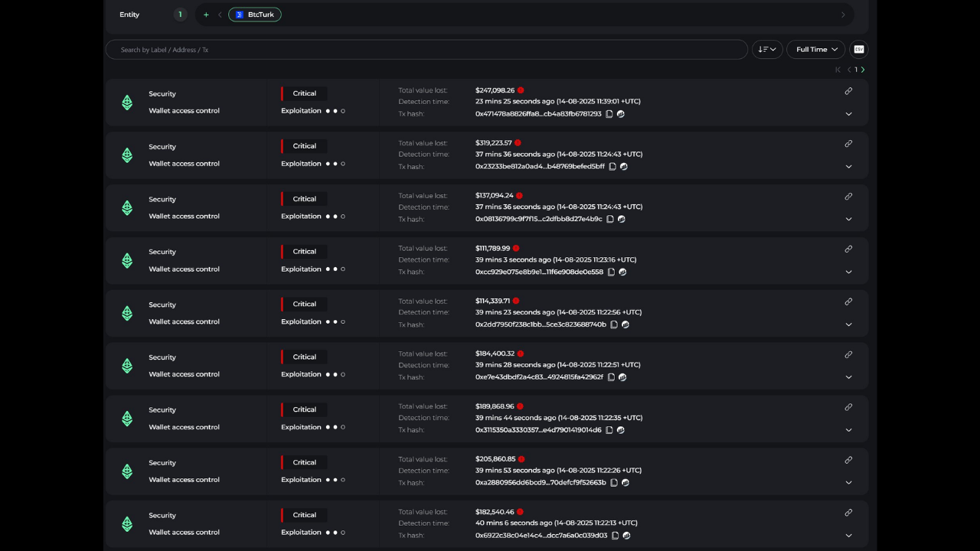Export alerts as CSV
This screenshot has height=551, width=980.
click(x=859, y=49)
